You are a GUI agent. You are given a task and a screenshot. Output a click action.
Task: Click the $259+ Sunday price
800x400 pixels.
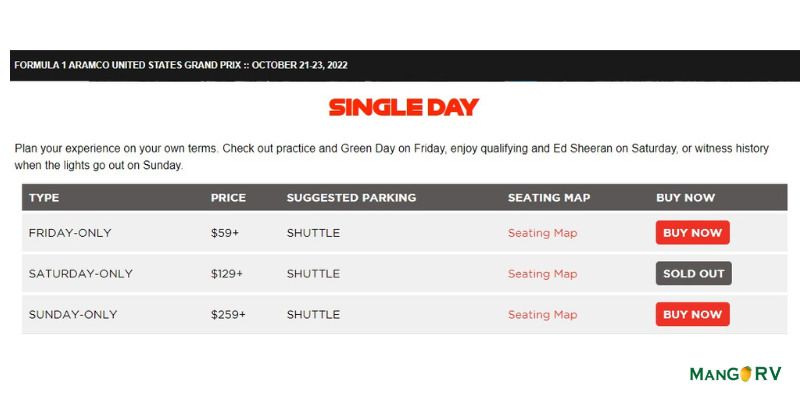(x=228, y=314)
